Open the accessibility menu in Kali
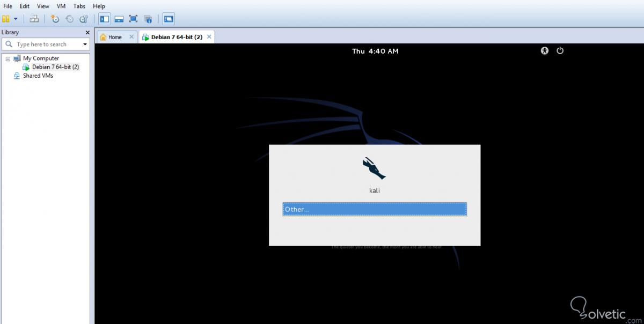This screenshot has height=324, width=644. tap(545, 51)
